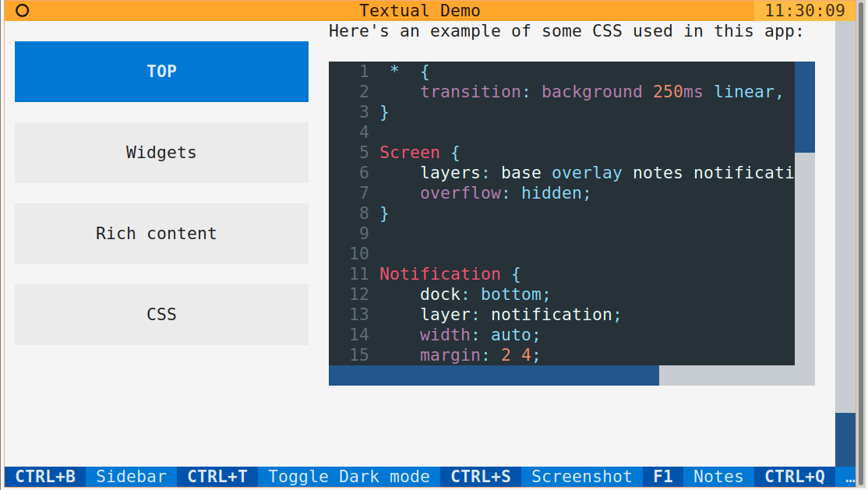
Task: Toggle the Sidebar using the footer control
Action: point(130,477)
